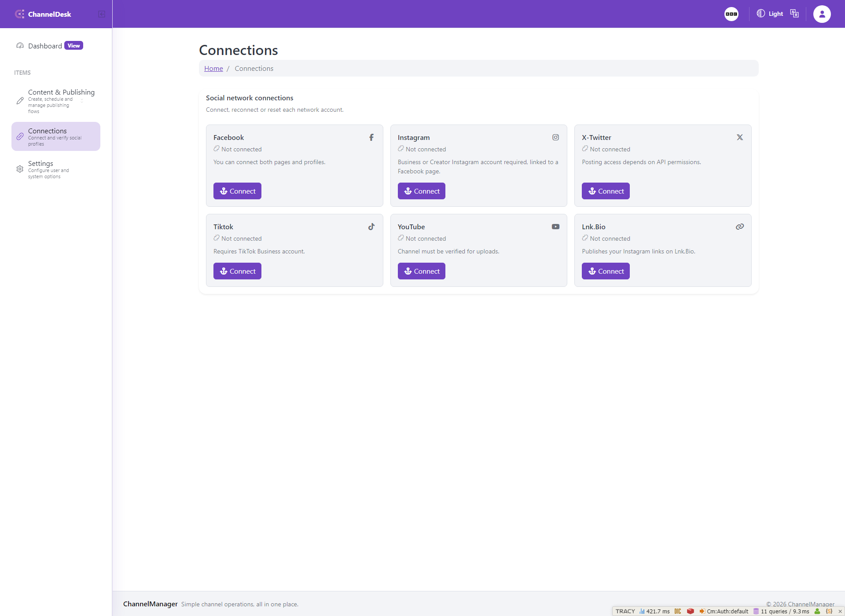Click the TRACY logo label
This screenshot has height=616, width=845.
coord(625,611)
